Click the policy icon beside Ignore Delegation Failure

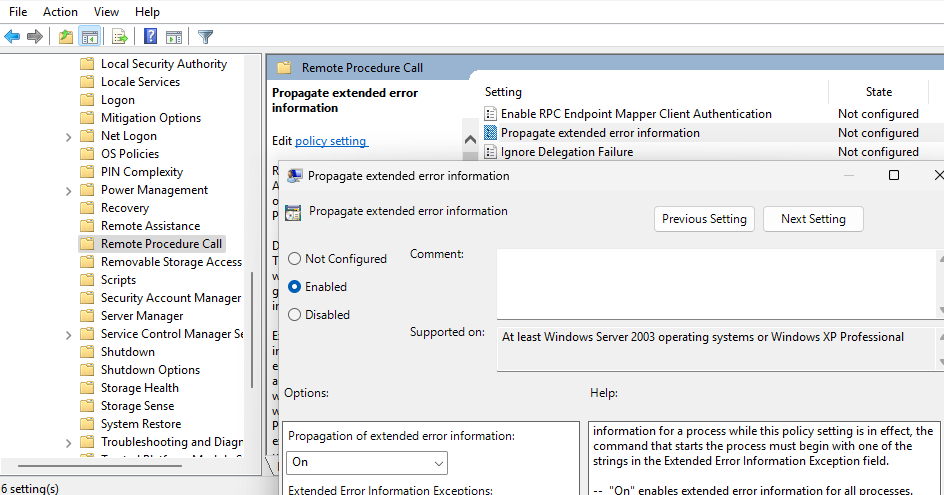click(x=491, y=152)
